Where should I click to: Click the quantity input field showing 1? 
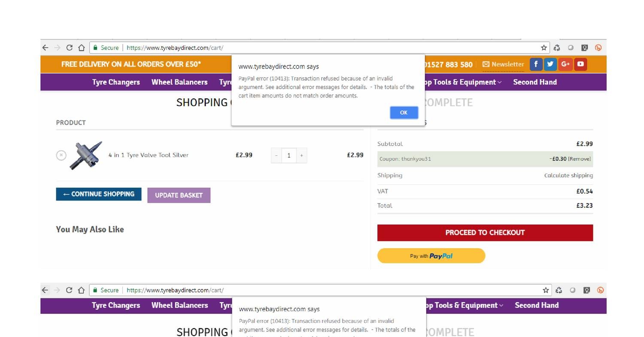(289, 155)
